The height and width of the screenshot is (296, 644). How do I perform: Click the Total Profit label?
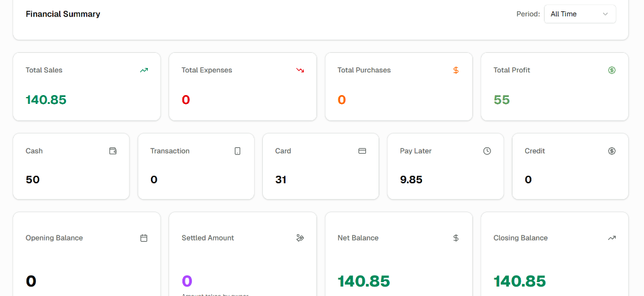pos(512,71)
